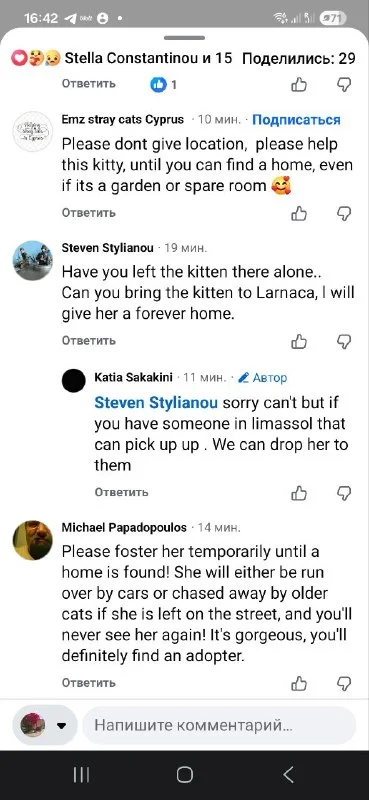Dislike Emz stray cats Cyprus comment
Screen dimensions: 369x800
tap(345, 213)
